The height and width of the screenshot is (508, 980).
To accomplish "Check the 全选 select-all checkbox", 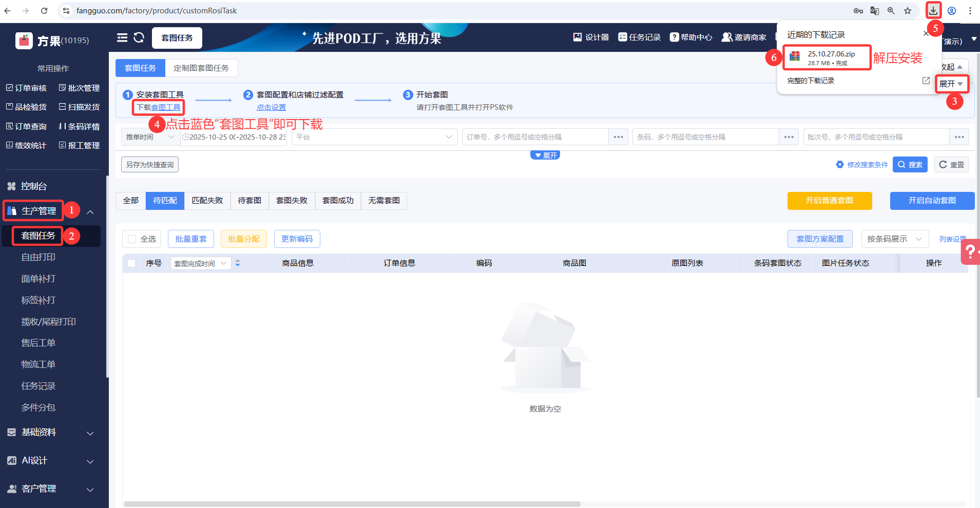I will pos(132,239).
